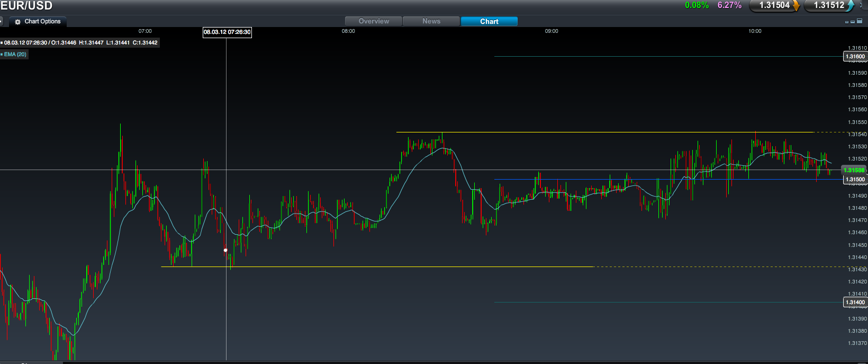Click the collapse tab left of Chart Options
Viewport: 868px width, 364px height.
(2, 22)
